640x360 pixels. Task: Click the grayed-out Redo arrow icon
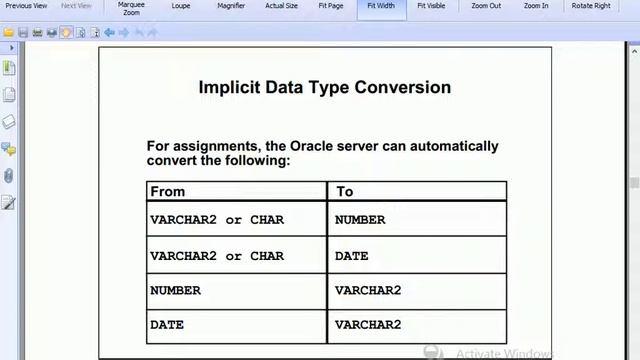point(153,32)
